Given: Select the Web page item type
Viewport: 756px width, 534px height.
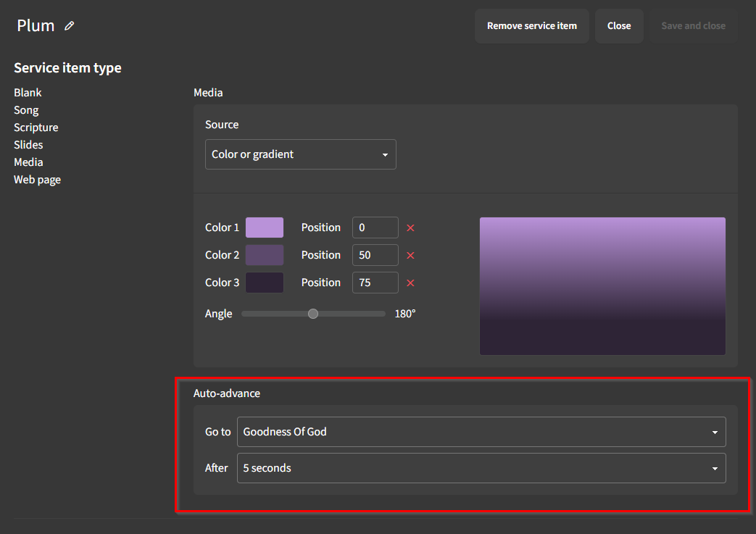Looking at the screenshot, I should [x=37, y=179].
